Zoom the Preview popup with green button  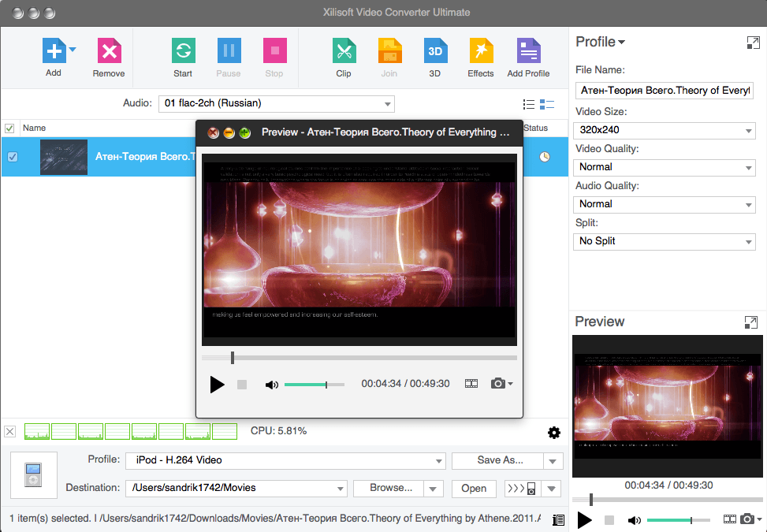point(245,133)
